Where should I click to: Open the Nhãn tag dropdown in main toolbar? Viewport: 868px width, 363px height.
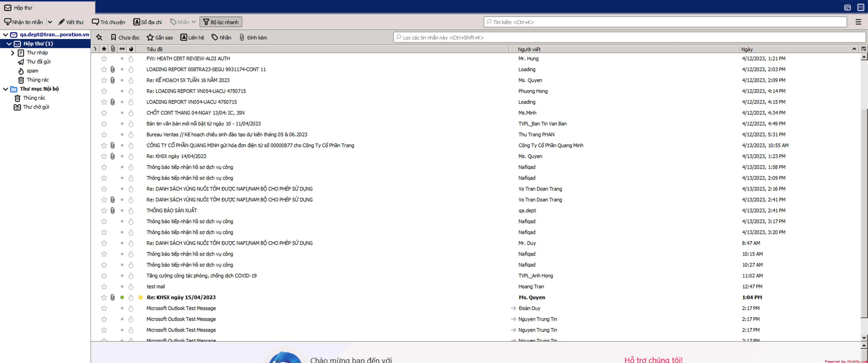183,22
